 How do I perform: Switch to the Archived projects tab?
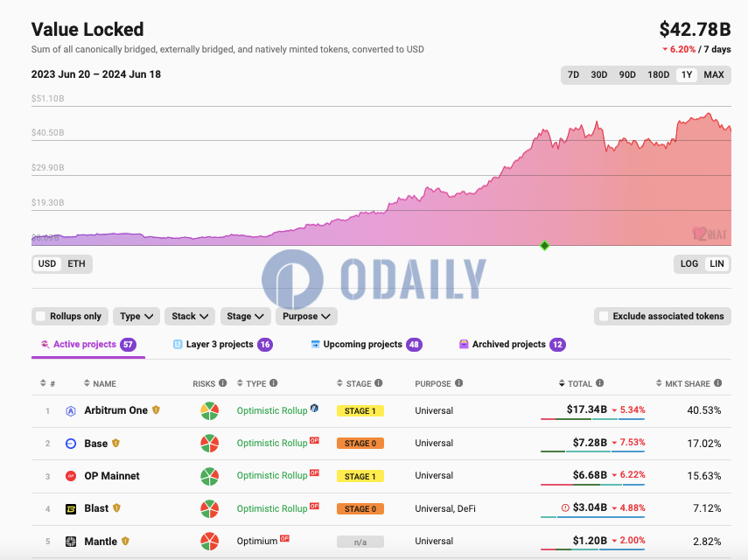pyautogui.click(x=513, y=345)
